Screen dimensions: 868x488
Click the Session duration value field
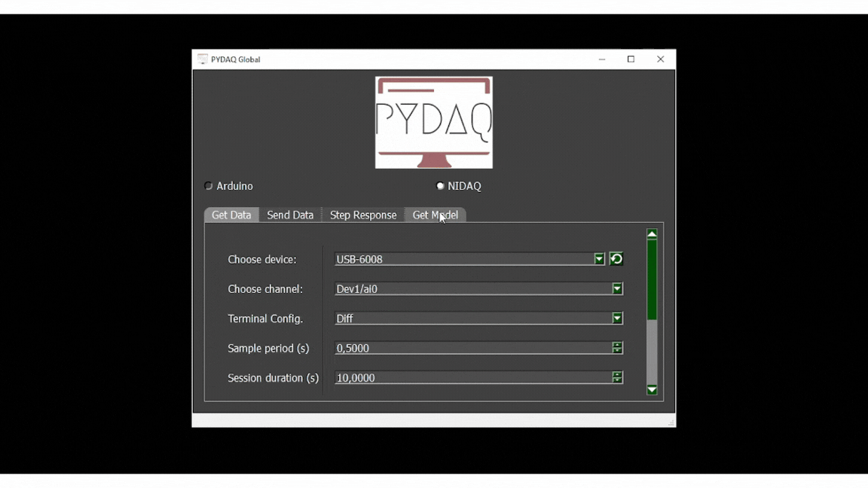pyautogui.click(x=472, y=378)
